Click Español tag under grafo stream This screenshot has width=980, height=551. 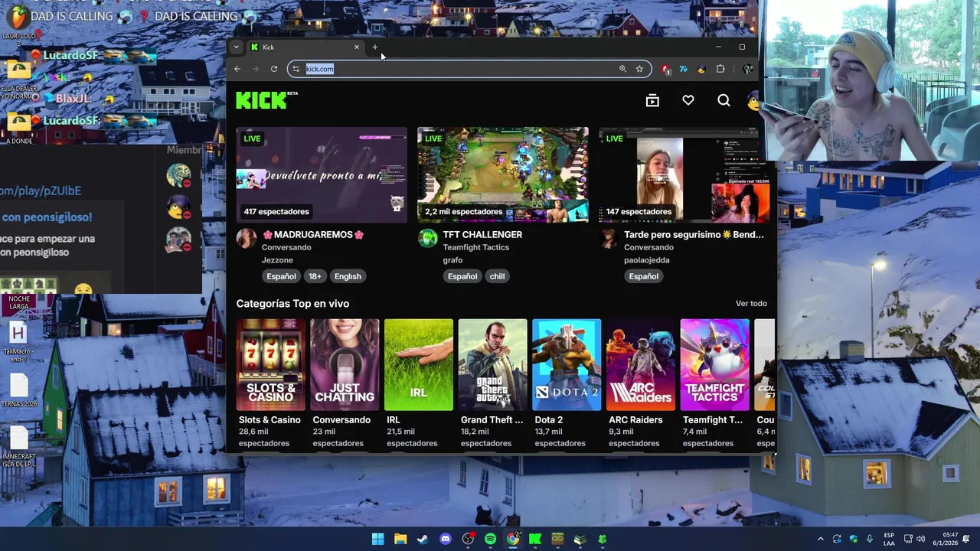(462, 276)
